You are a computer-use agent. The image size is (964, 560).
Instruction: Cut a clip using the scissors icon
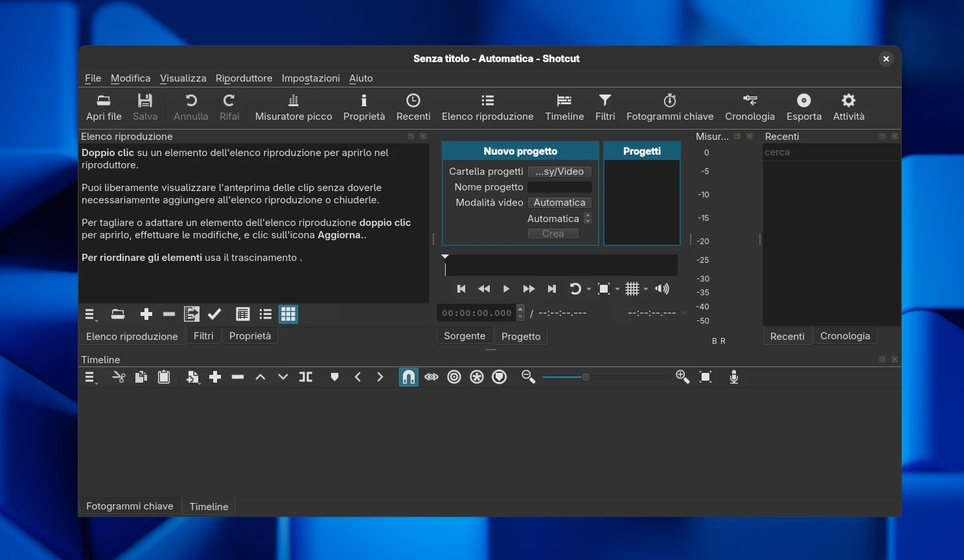pos(119,377)
